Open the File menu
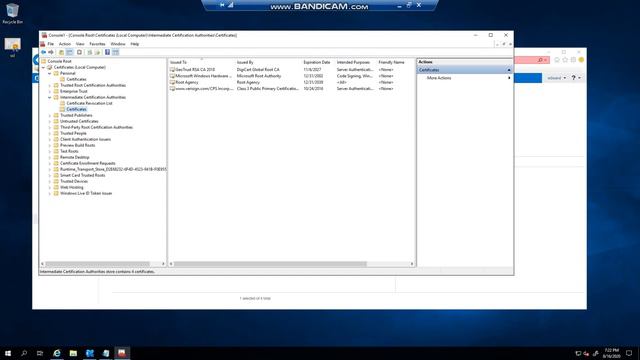Image resolution: width=640 pixels, height=360 pixels. pyautogui.click(x=51, y=44)
